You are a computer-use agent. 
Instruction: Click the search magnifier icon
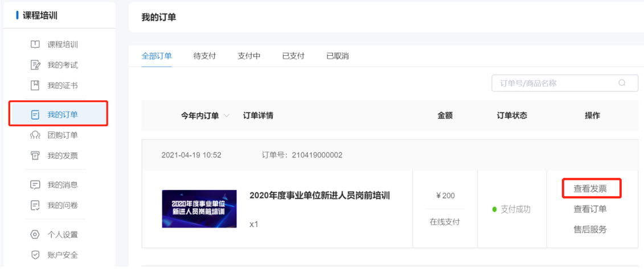pos(622,83)
